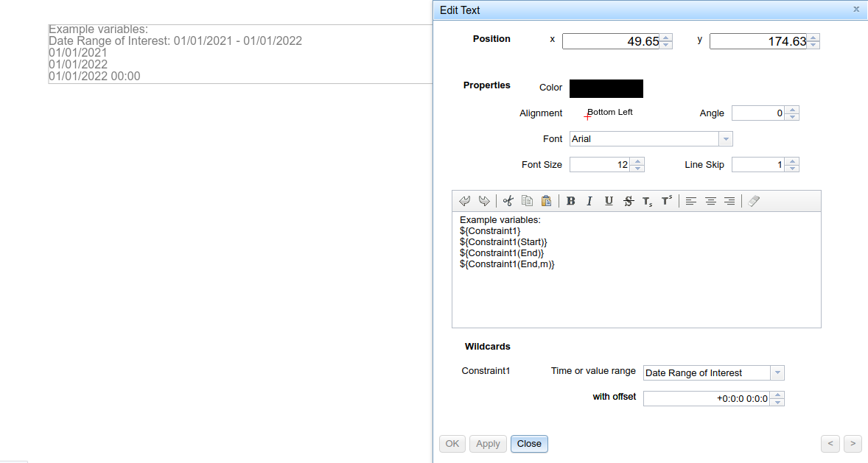The width and height of the screenshot is (868, 463).
Task: Apply center text alignment
Action: [710, 200]
